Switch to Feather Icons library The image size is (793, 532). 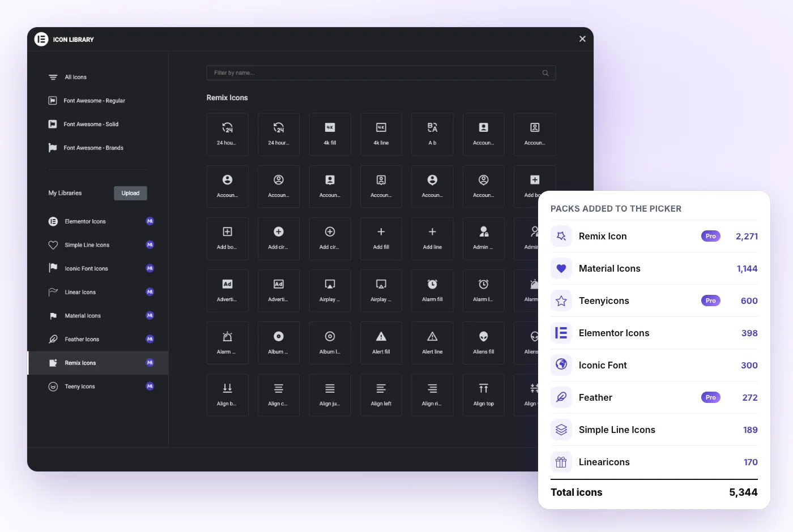pyautogui.click(x=97, y=339)
